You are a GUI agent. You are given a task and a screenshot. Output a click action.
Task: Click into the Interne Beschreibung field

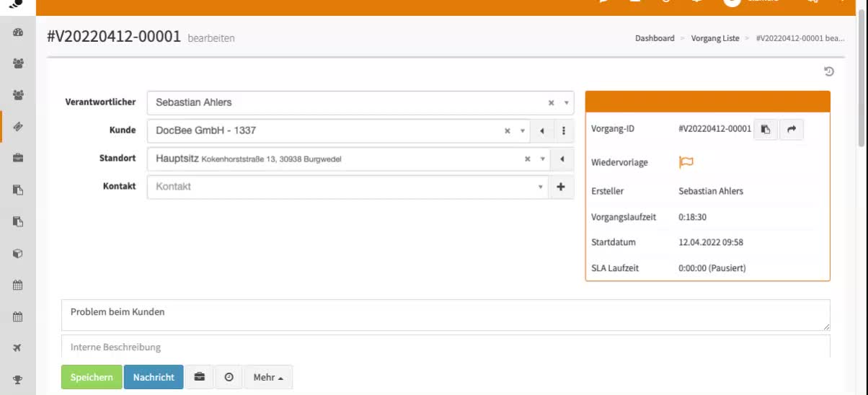[x=445, y=347]
